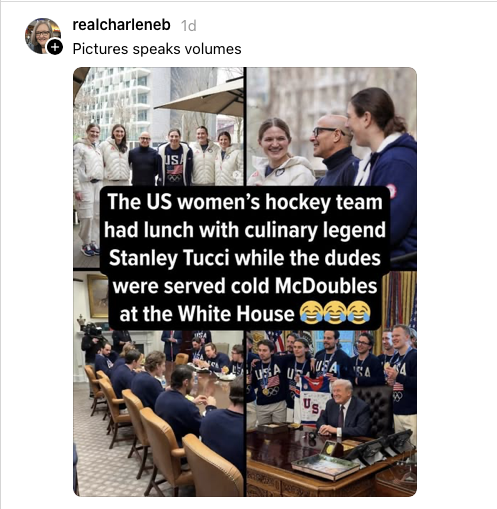Click the 1d post timestamp

(x=188, y=26)
